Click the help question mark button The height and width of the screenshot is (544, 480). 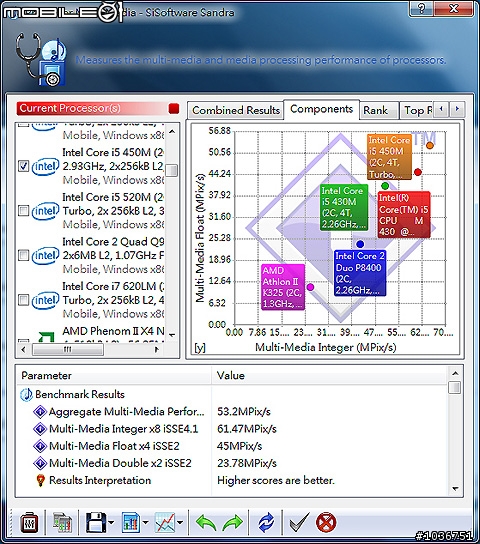[421, 8]
